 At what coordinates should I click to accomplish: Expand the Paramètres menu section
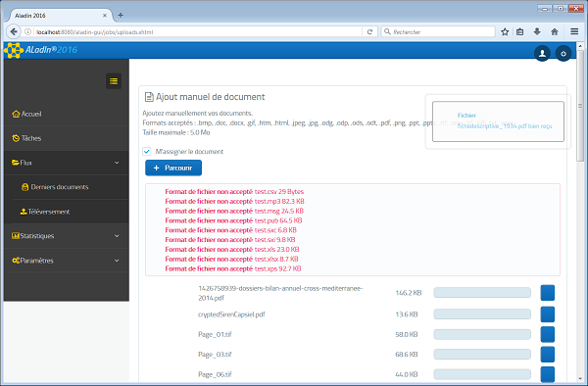pos(67,261)
